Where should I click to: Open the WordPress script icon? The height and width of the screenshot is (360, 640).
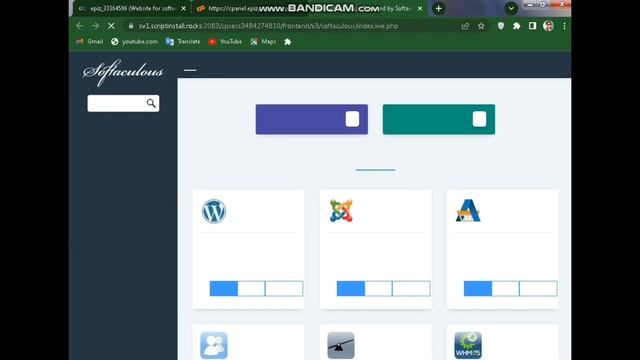click(x=214, y=211)
